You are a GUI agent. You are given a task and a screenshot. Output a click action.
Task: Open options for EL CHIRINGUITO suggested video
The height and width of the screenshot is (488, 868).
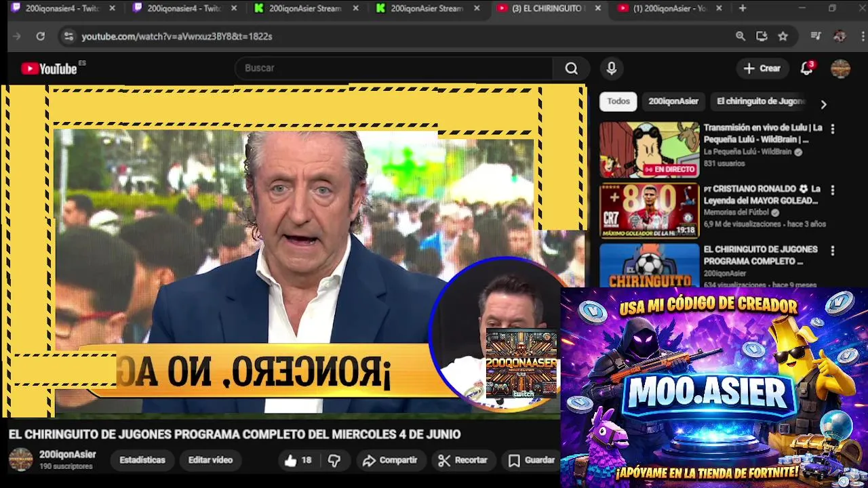click(833, 251)
